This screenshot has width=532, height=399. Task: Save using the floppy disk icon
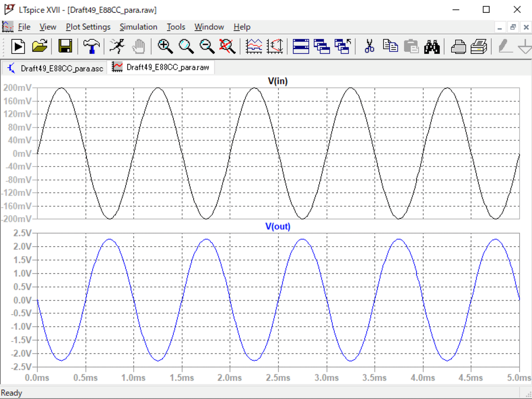point(66,46)
